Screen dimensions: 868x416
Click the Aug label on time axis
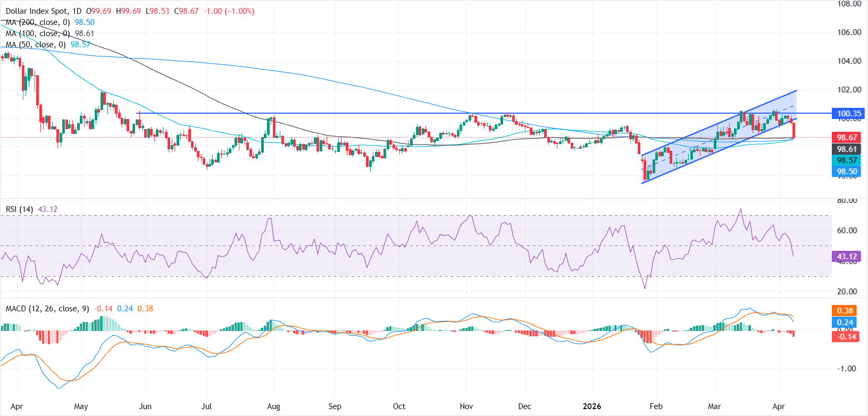[x=273, y=406]
